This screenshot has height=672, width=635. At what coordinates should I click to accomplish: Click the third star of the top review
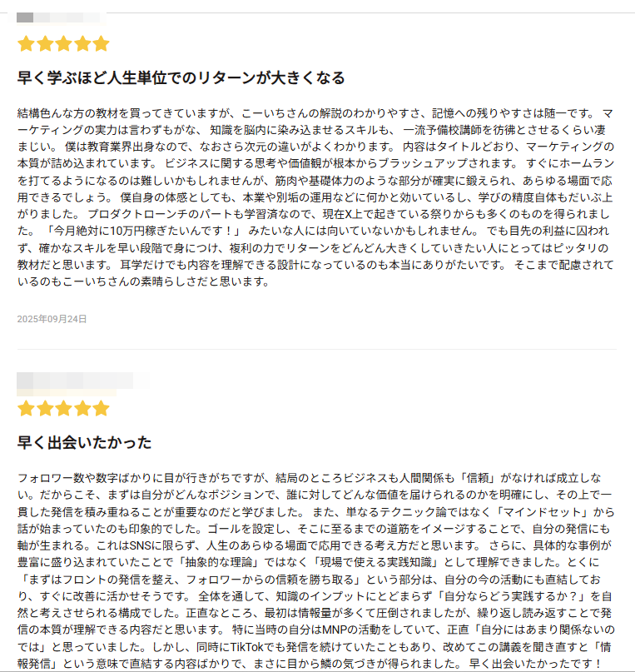63,43
